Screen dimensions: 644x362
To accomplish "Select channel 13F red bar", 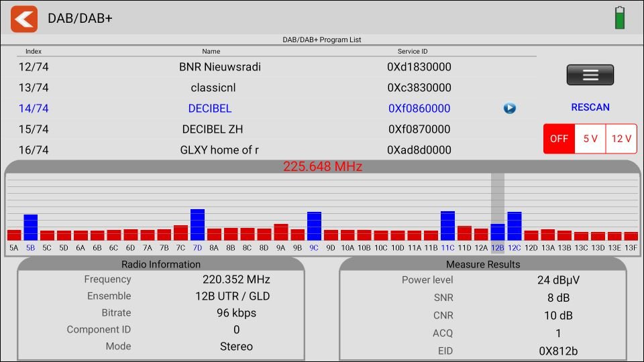I will coord(631,236).
